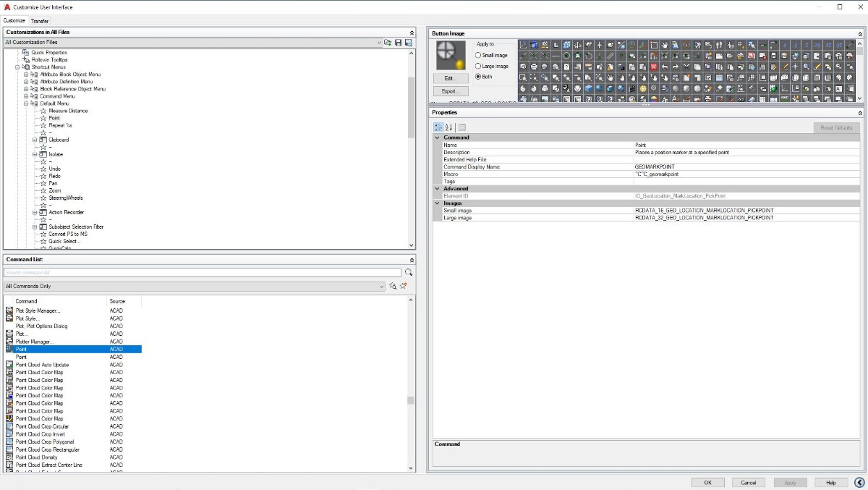The height and width of the screenshot is (490, 868).
Task: Click the Search command list field
Action: pos(202,272)
